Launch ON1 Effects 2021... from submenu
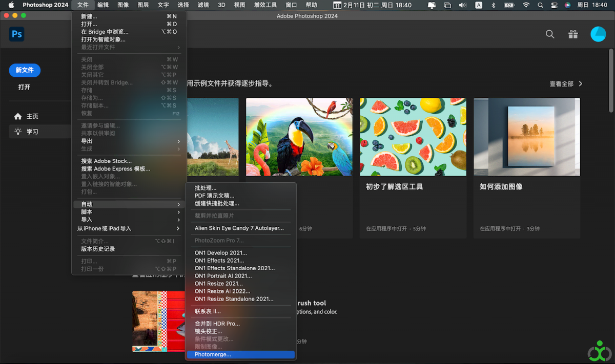This screenshot has height=364, width=615. click(x=241, y=261)
